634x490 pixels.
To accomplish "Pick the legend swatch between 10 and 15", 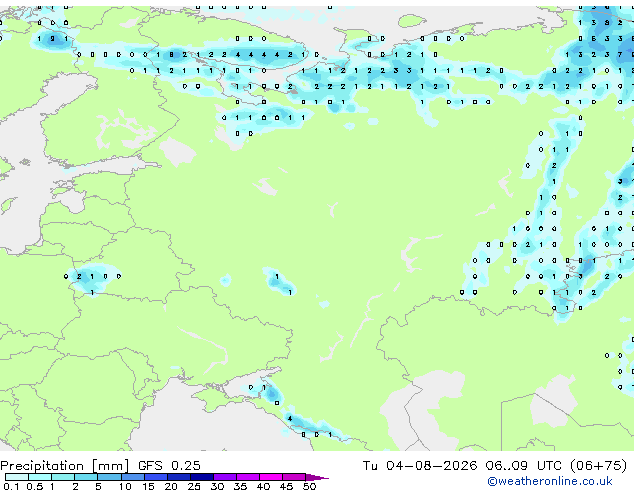I will 132,477.
